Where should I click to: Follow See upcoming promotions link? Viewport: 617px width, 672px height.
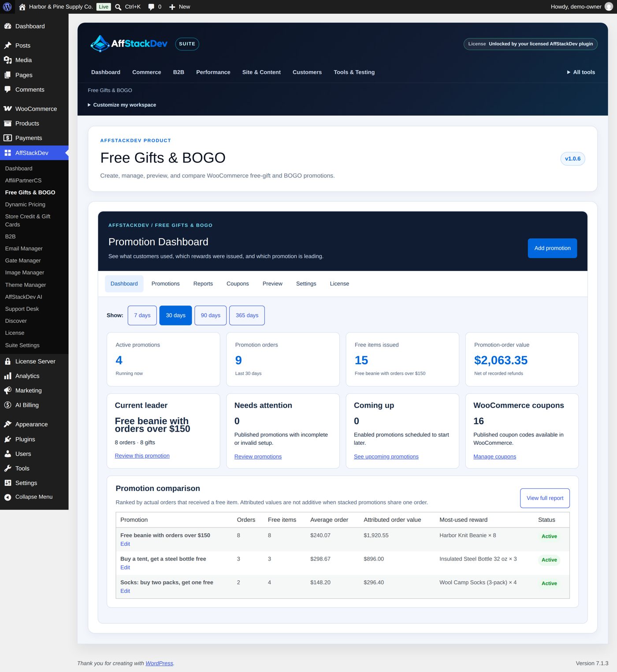point(386,457)
